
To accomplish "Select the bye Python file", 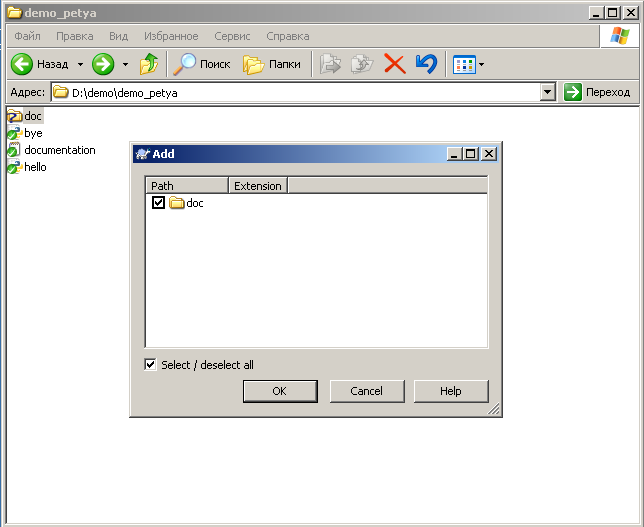I will (25, 133).
